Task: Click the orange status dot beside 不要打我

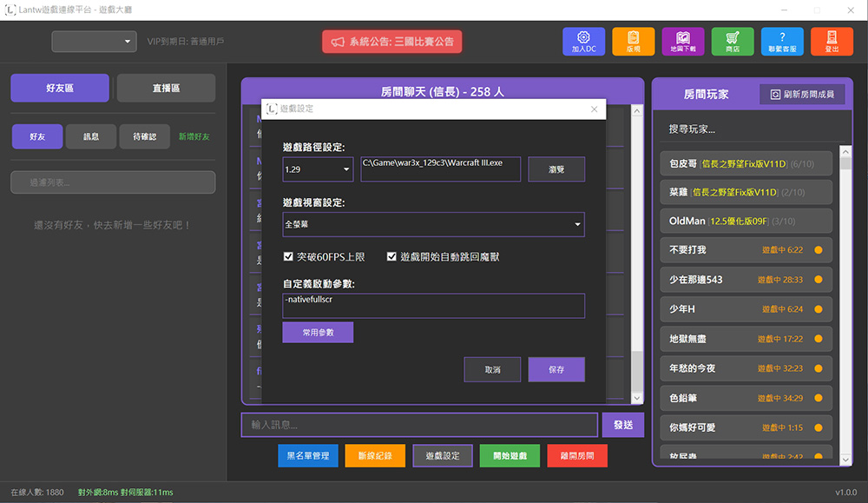Action: coord(819,250)
